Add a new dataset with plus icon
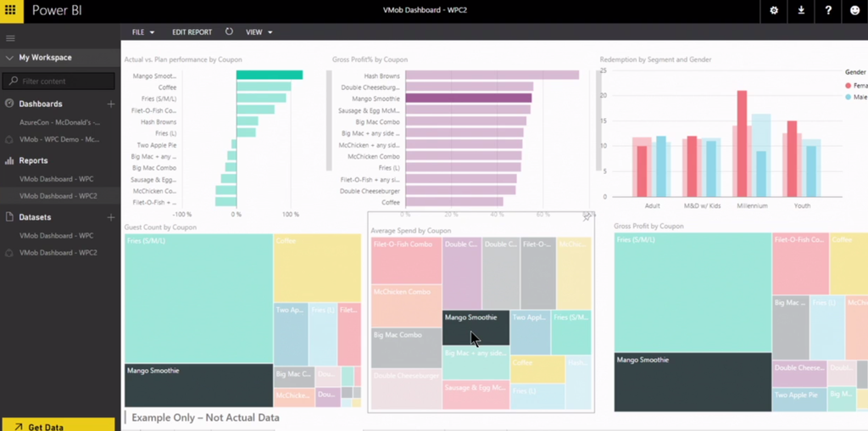This screenshot has width=868, height=431. pos(111,218)
